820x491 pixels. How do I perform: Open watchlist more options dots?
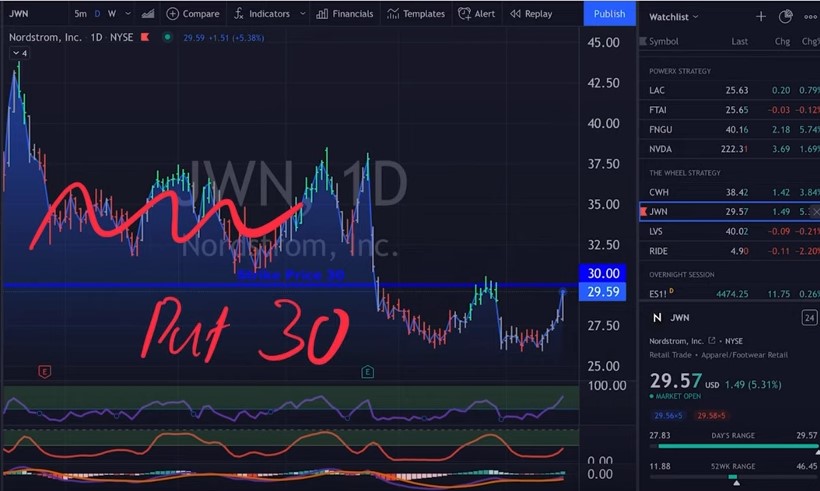pos(811,17)
